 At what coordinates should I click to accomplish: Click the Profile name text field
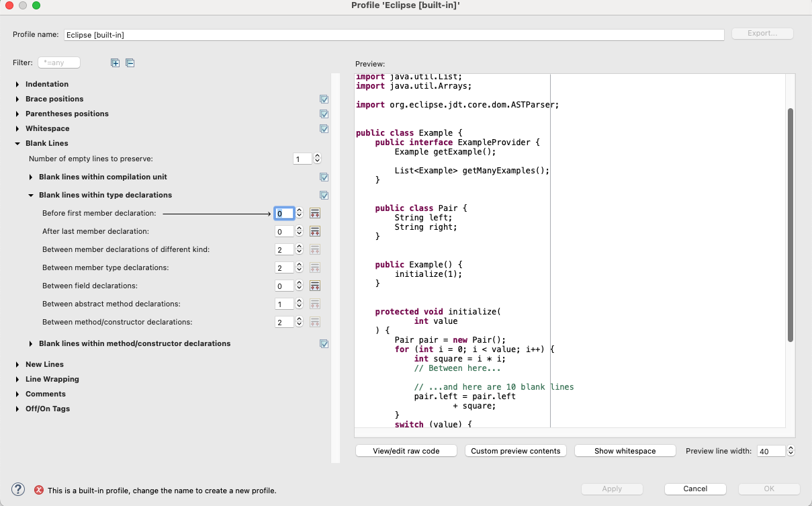click(x=394, y=34)
